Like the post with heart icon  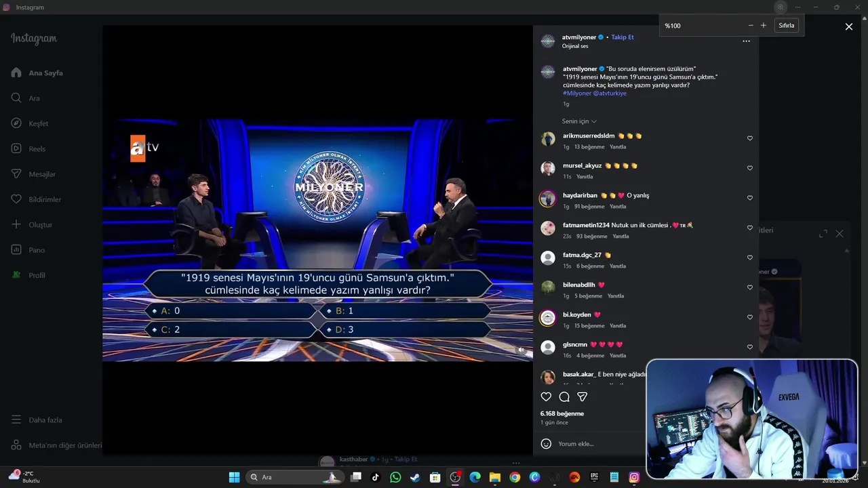pyautogui.click(x=546, y=396)
